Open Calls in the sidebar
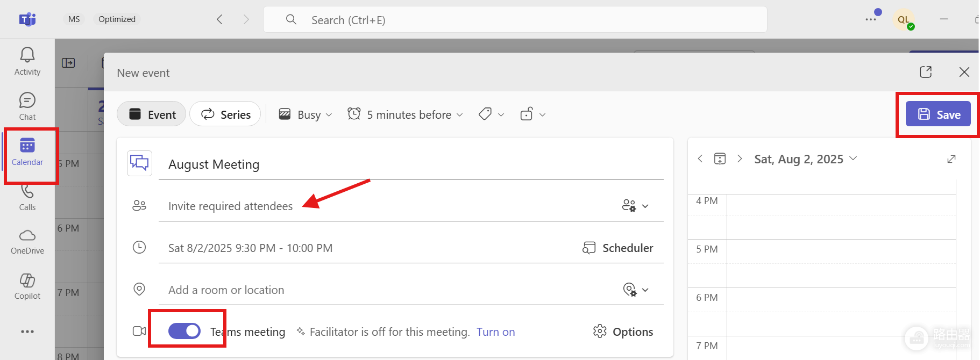 (27, 198)
